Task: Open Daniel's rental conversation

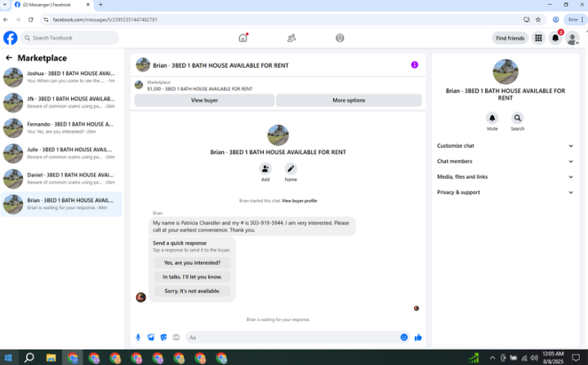Action: (61, 179)
